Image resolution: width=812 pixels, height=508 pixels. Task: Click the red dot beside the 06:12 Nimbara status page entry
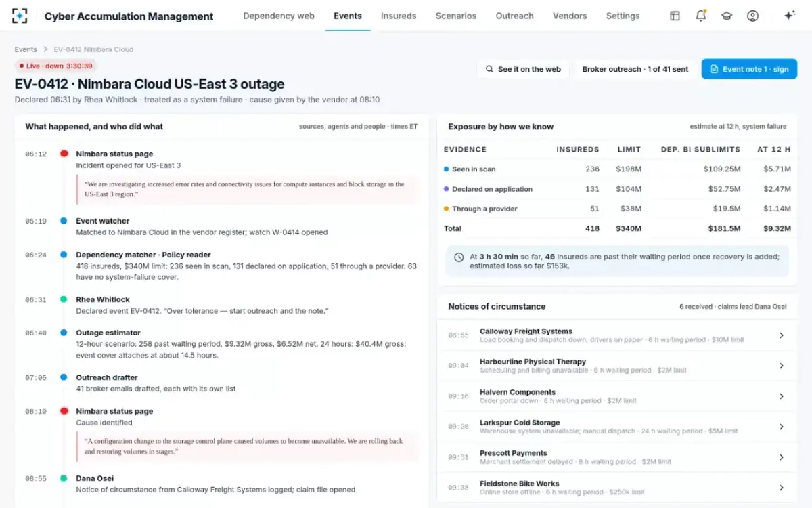(x=64, y=154)
